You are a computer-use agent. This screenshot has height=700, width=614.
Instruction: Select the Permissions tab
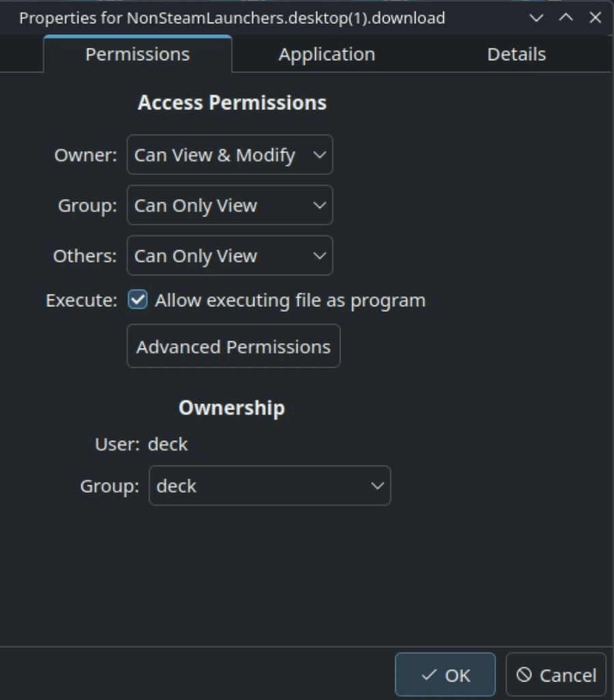[x=137, y=55]
